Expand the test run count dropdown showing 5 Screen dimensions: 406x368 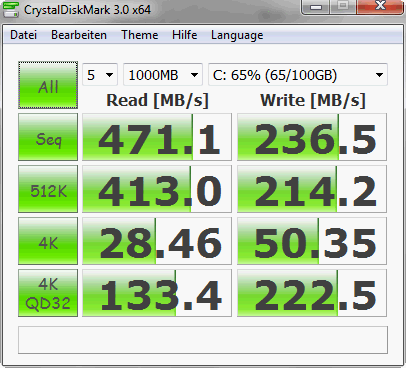(x=100, y=75)
